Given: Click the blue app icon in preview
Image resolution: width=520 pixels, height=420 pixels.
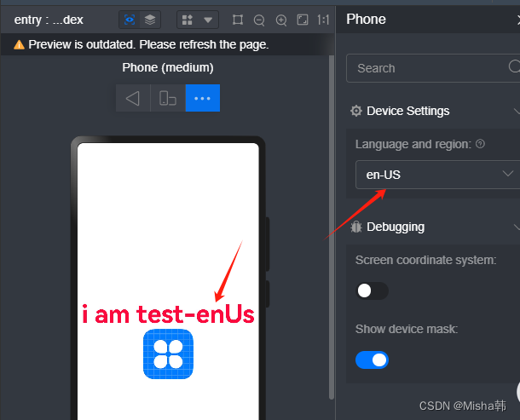Looking at the screenshot, I should point(168,354).
